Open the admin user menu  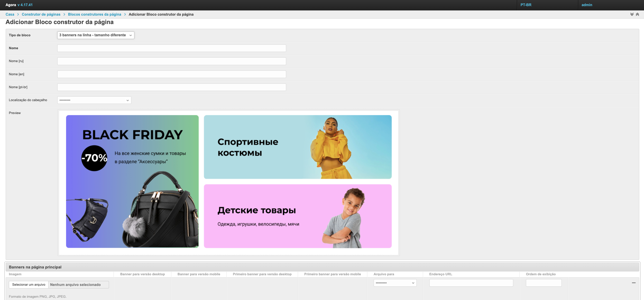[x=586, y=5]
